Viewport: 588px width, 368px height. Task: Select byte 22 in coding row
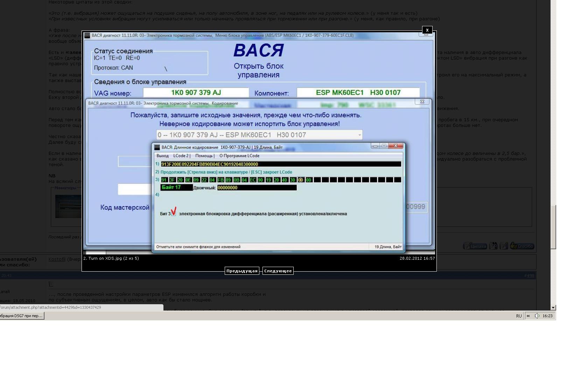[x=204, y=180]
